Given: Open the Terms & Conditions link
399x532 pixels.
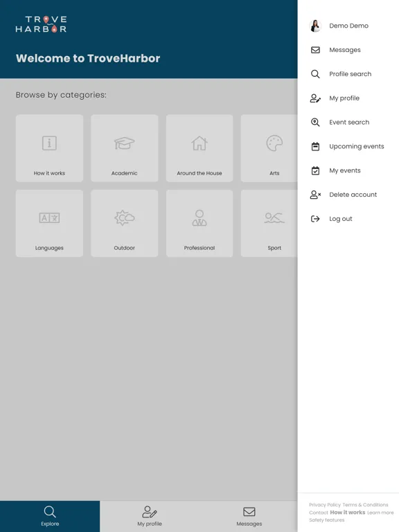Looking at the screenshot, I should 365,505.
